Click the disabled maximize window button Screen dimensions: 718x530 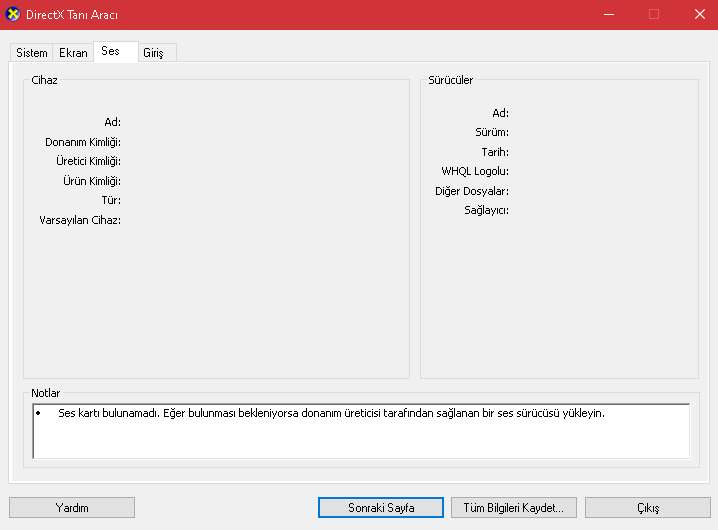click(654, 14)
